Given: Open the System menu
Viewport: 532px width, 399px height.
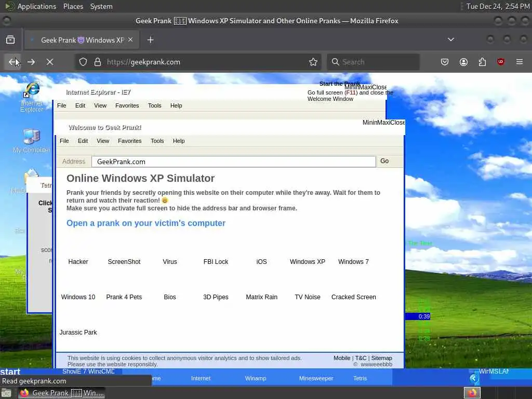Looking at the screenshot, I should pyautogui.click(x=101, y=6).
